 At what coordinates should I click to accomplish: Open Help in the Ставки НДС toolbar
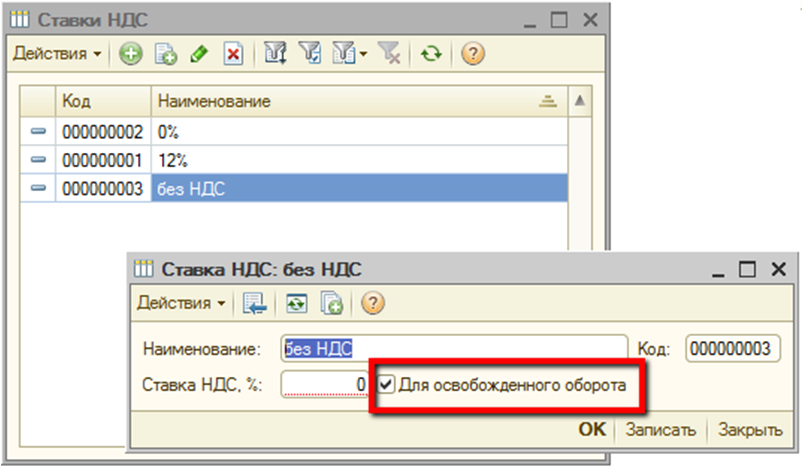(473, 54)
